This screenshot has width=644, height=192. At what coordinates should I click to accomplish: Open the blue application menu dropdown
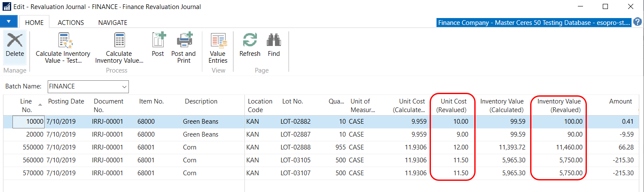9,22
